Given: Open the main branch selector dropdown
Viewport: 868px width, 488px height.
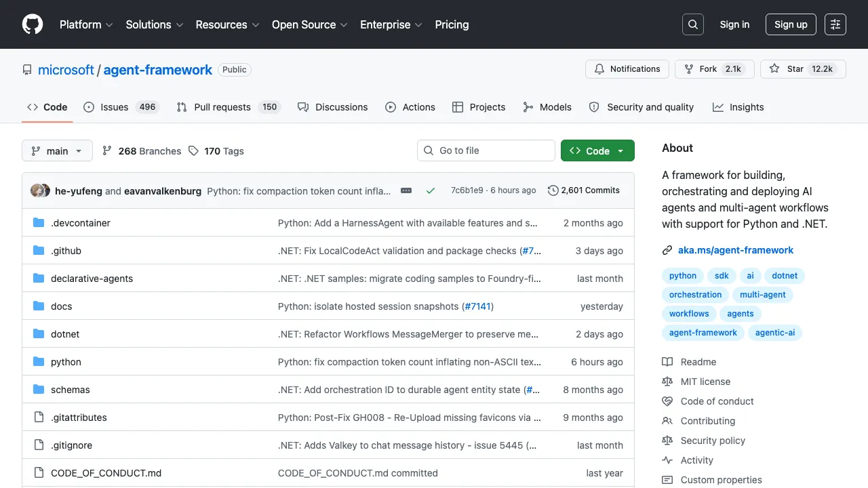Looking at the screenshot, I should (57, 150).
